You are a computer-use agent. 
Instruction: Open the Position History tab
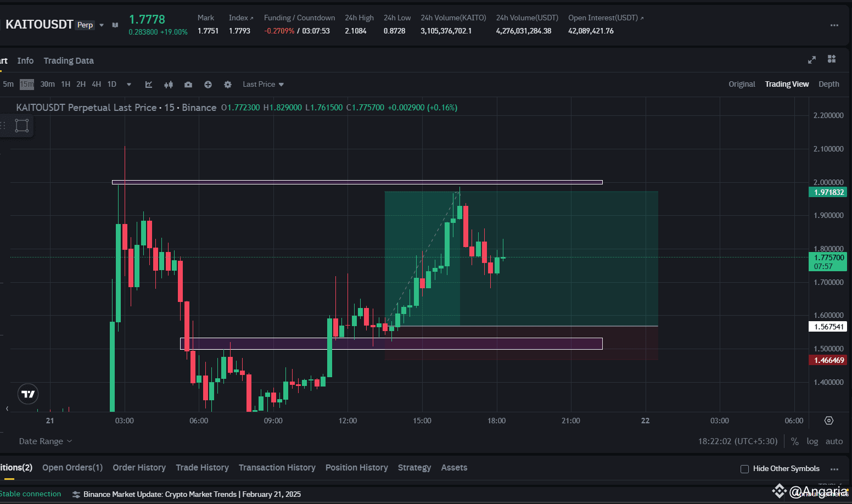356,467
